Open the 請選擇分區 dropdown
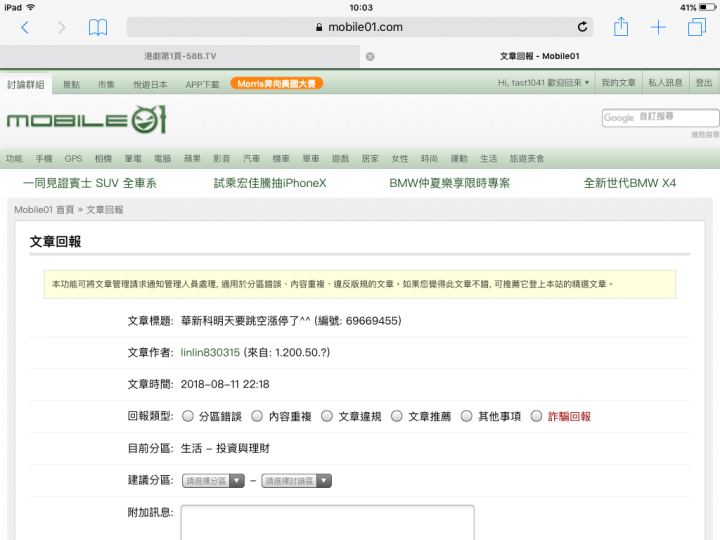 pos(214,481)
